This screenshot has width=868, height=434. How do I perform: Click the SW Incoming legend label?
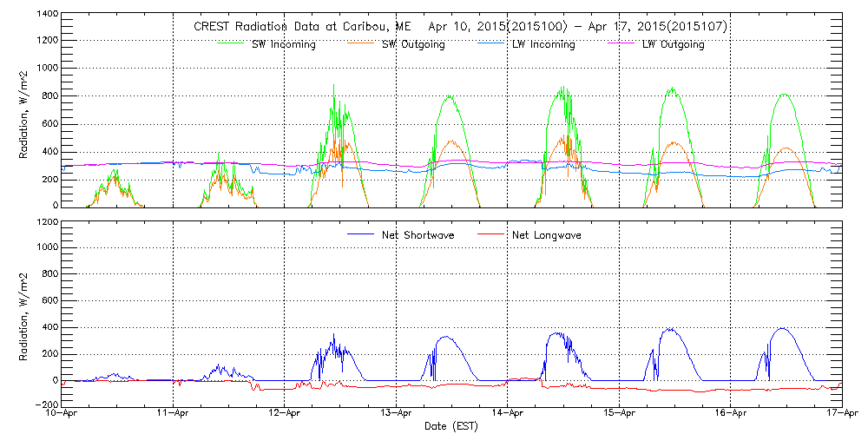tap(280, 44)
